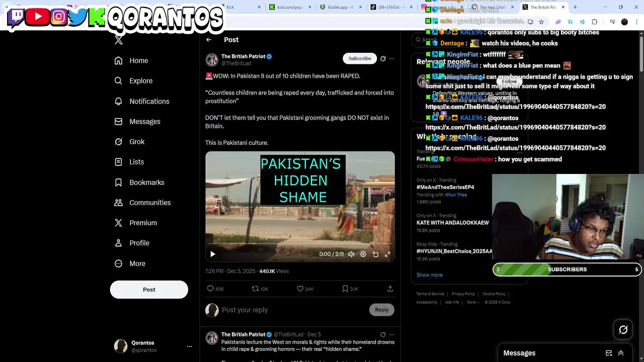Open the three-dot menu on the Dec 5 reply
This screenshot has height=362, width=644.
392,334
